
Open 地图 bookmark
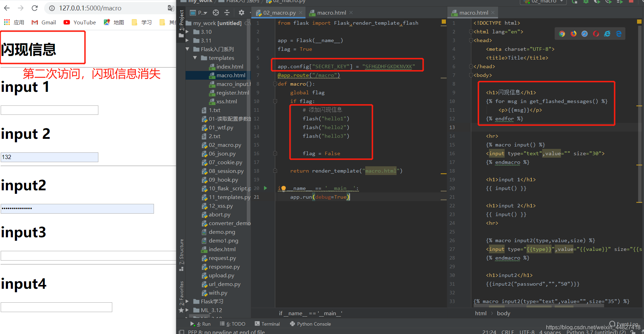(x=114, y=22)
